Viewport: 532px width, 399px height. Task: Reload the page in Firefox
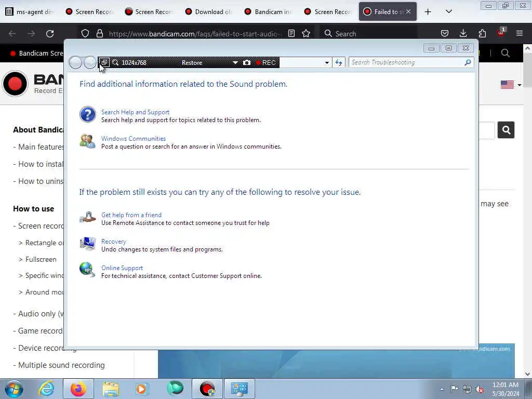(x=50, y=34)
